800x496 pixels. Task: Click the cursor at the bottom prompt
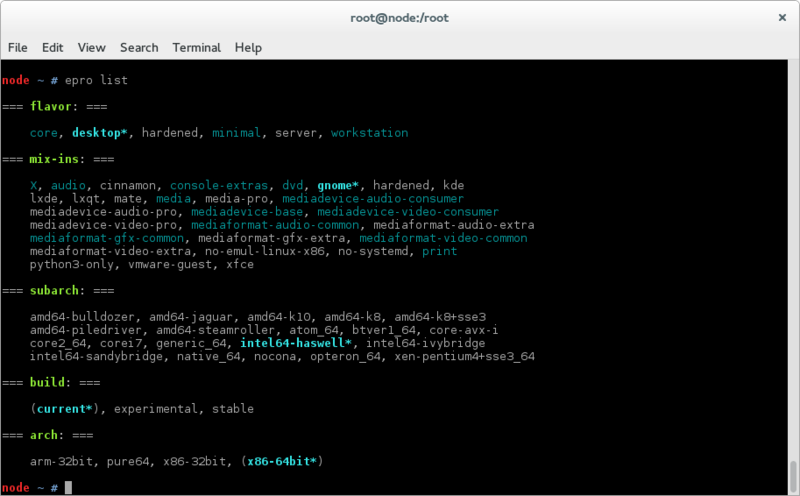[68, 487]
